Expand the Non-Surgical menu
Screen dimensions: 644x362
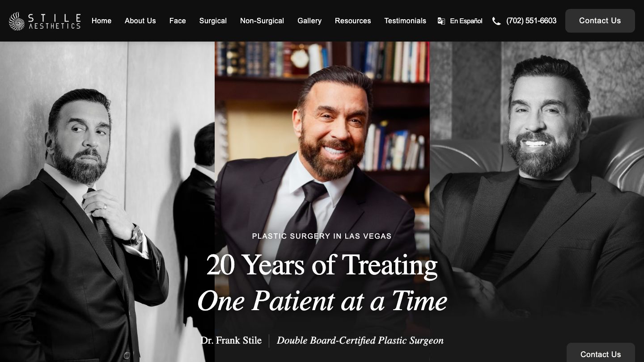pyautogui.click(x=262, y=21)
